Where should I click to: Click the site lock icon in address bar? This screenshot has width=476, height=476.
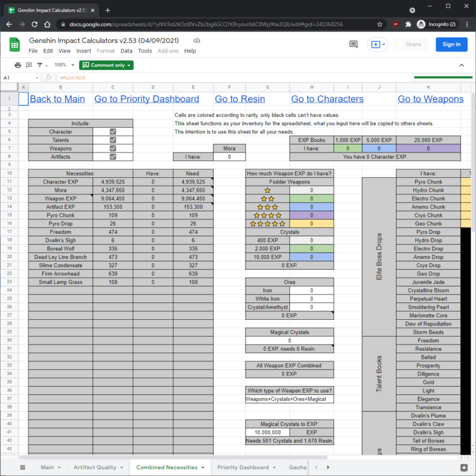63,24
